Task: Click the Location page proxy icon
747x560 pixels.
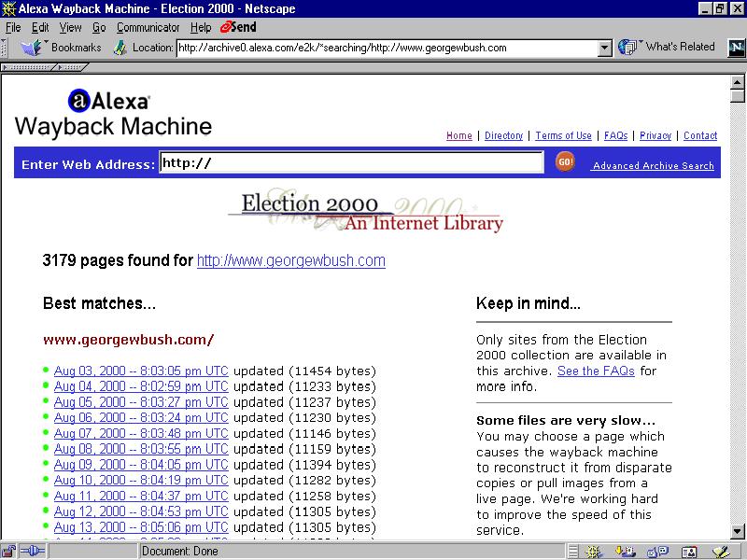Action: [x=120, y=48]
